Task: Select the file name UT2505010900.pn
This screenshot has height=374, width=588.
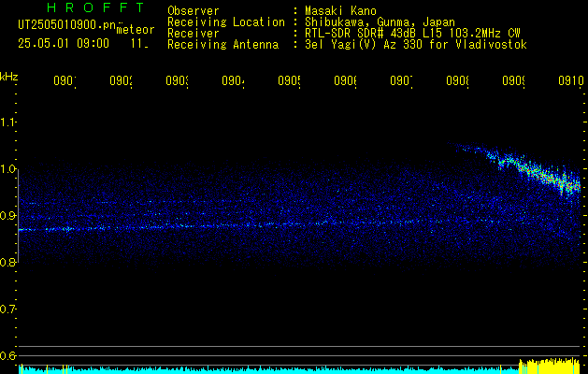Action: [67, 25]
